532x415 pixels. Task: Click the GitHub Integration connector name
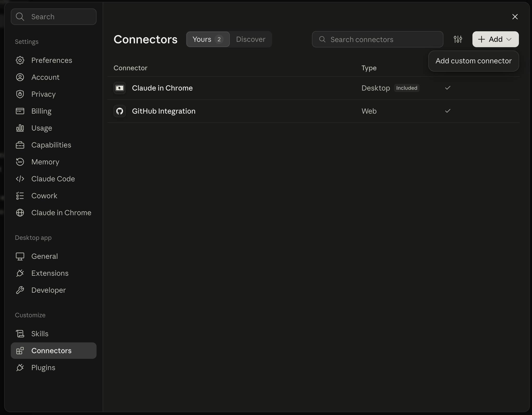point(164,111)
